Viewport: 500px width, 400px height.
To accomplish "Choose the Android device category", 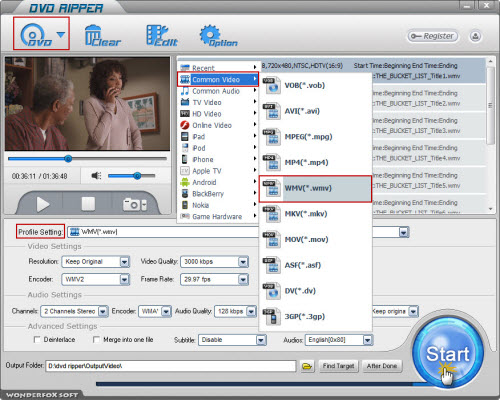I will tap(218, 182).
